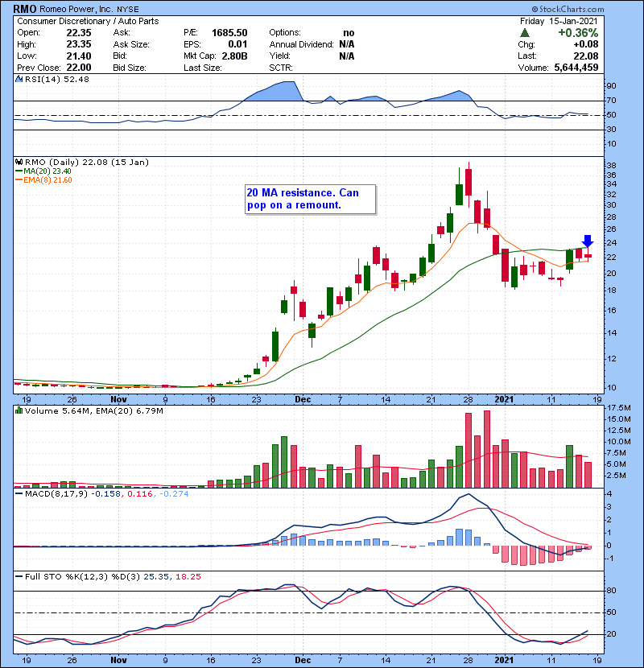Viewport: 644px width, 668px height.
Task: Click the Dec label on the price chart axis
Action: (303, 400)
